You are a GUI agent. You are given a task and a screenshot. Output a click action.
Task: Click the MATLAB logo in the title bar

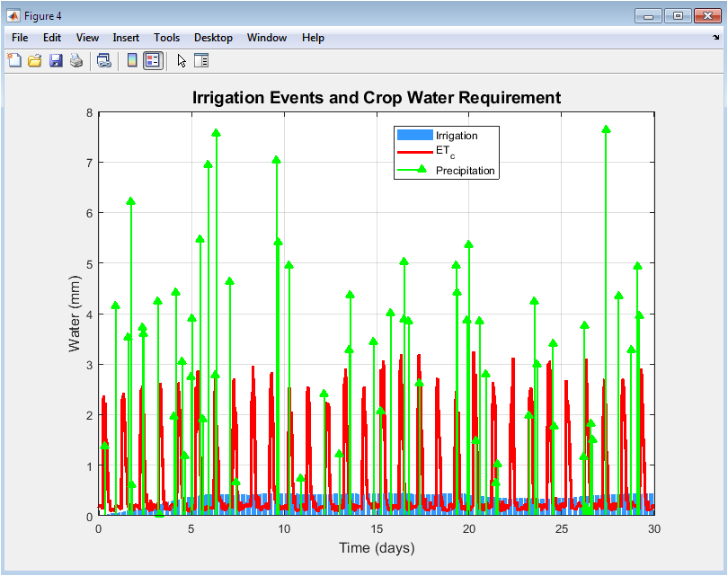click(13, 14)
